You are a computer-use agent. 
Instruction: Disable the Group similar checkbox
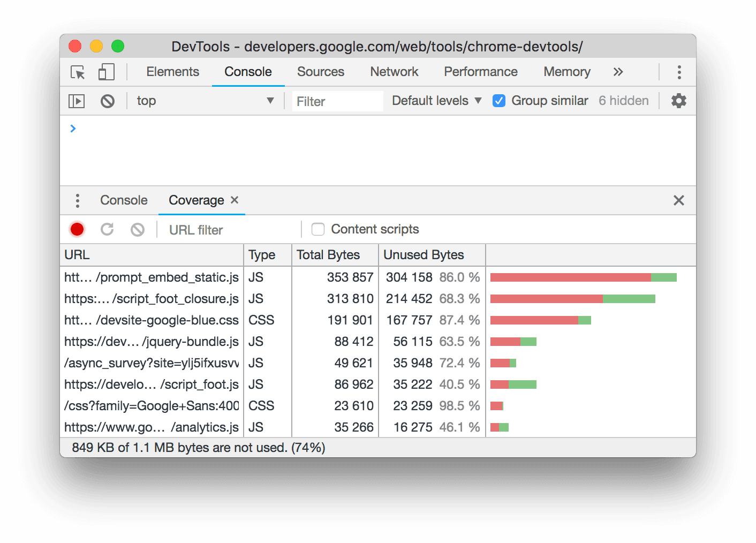[x=499, y=100]
